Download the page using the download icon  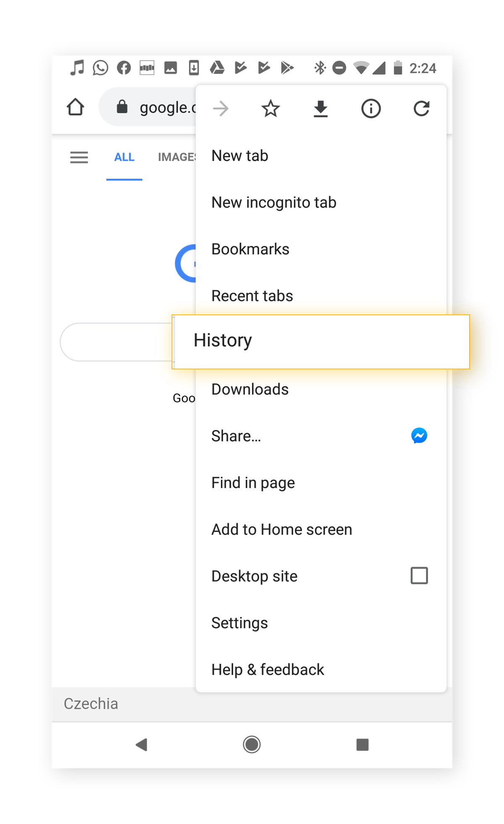pos(320,109)
